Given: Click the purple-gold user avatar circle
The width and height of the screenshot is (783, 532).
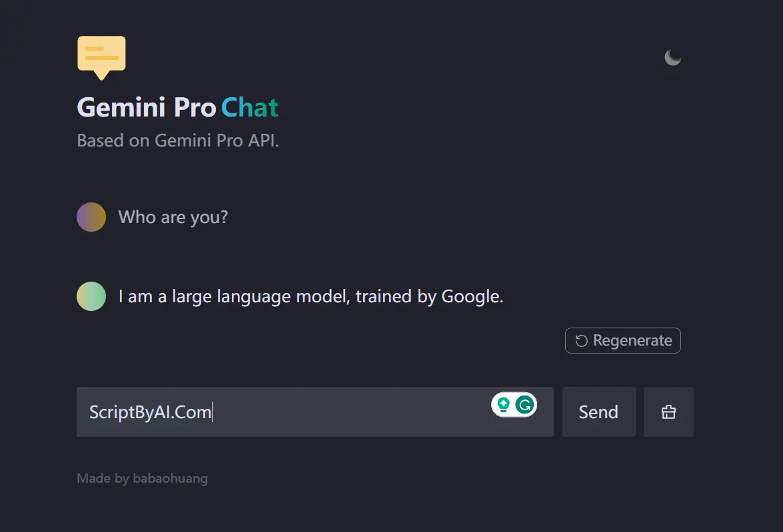Looking at the screenshot, I should tap(91, 217).
